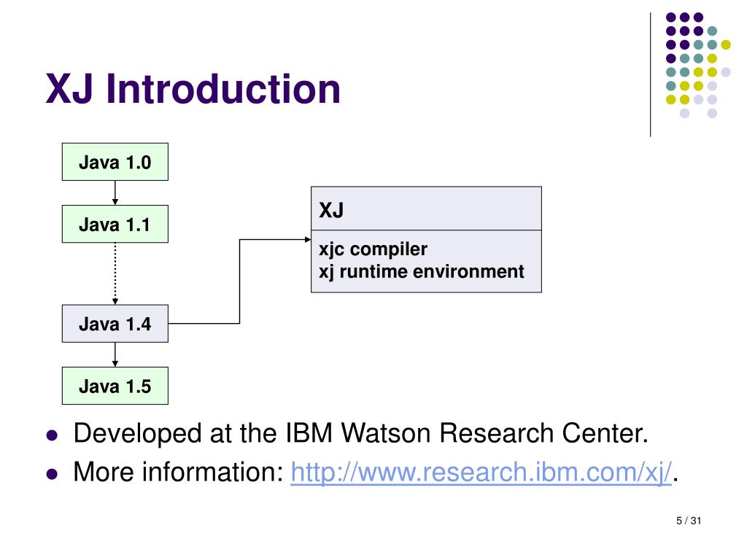This screenshot has height=560, width=747.
Task: Open the research.ibm.com/xj hyperlink
Action: pos(481,472)
